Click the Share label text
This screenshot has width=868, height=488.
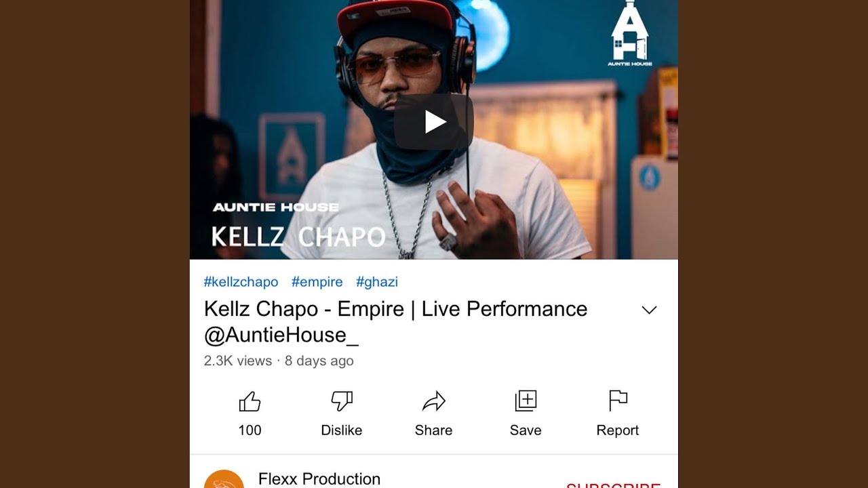click(434, 430)
